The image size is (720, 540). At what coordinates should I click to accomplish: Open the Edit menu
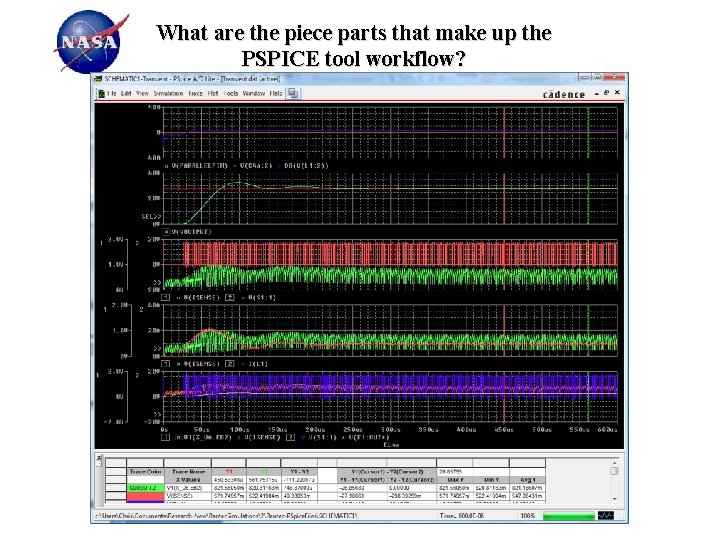tap(126, 93)
